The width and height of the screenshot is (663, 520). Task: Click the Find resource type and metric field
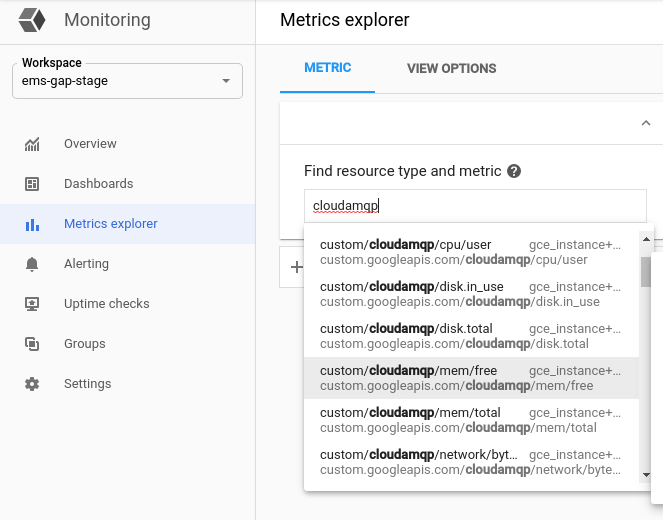click(475, 206)
